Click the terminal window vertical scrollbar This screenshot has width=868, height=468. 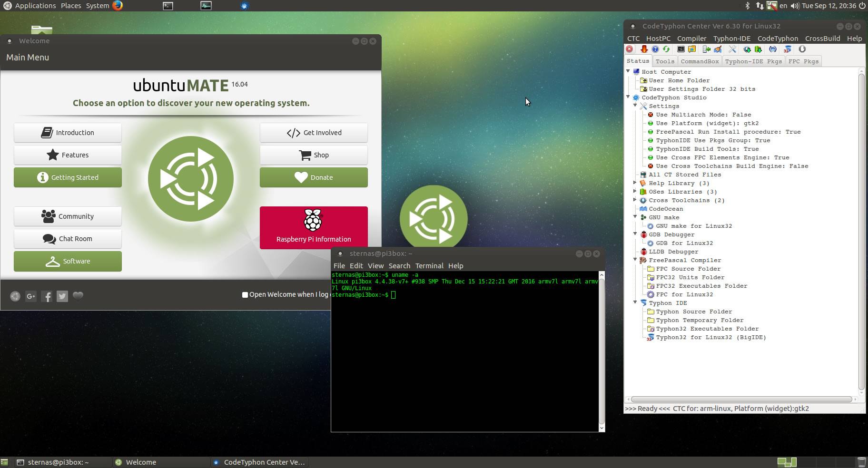coord(602,351)
